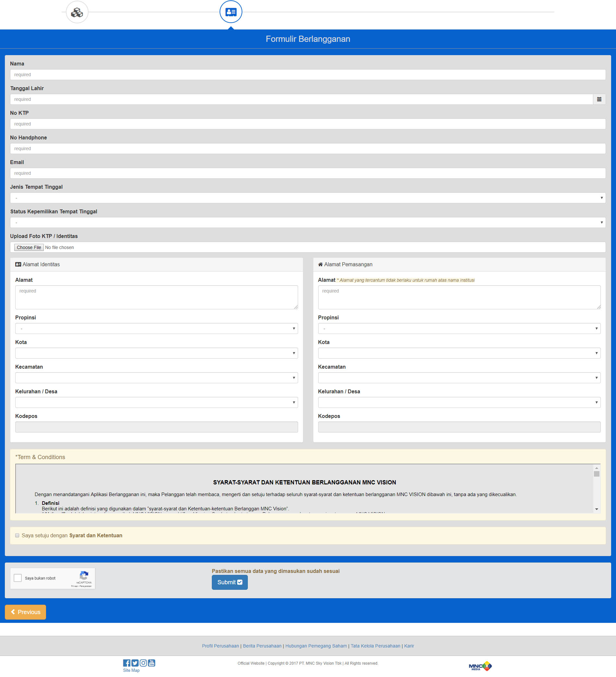Click the Twitter icon in the footer
This screenshot has height=677, width=616.
135,663
